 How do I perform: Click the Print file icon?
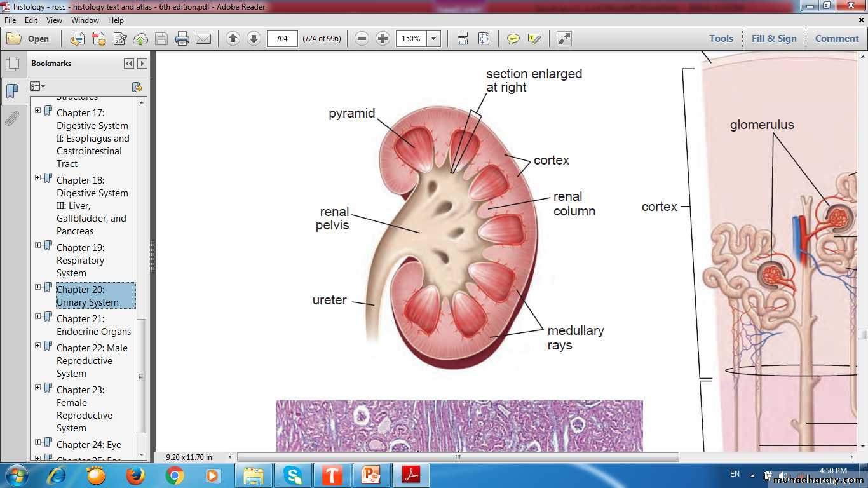[182, 39]
